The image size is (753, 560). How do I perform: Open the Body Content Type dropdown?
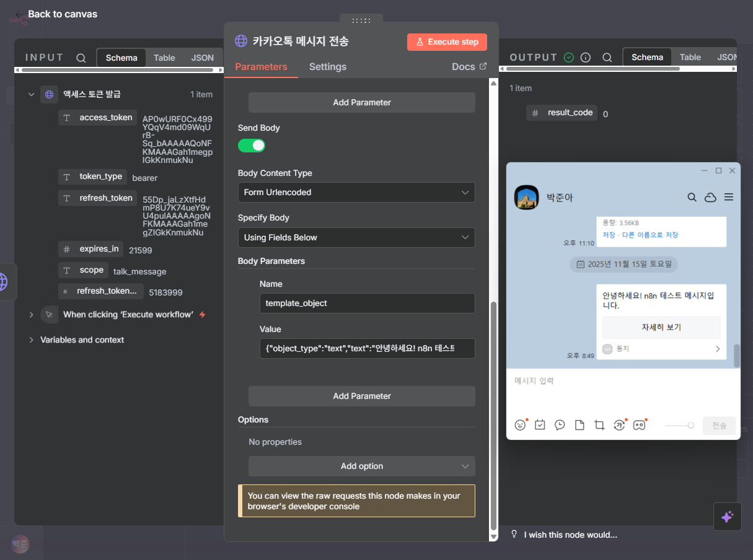point(356,193)
